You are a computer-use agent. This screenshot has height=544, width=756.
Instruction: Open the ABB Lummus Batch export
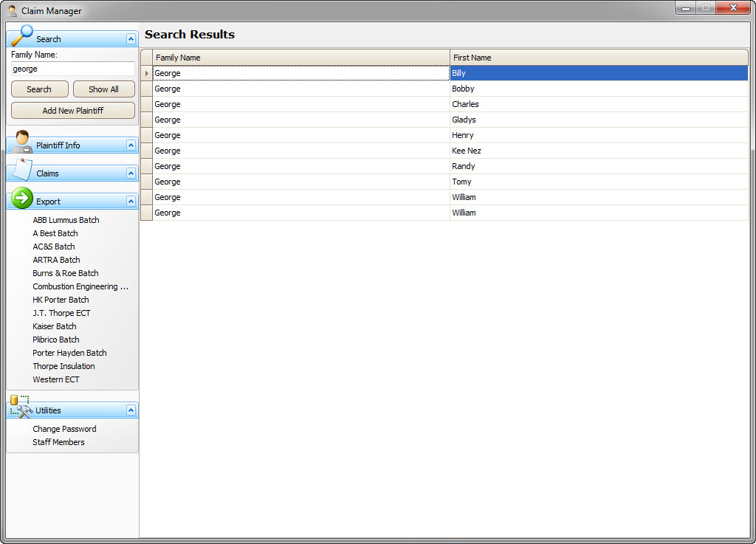(x=66, y=220)
